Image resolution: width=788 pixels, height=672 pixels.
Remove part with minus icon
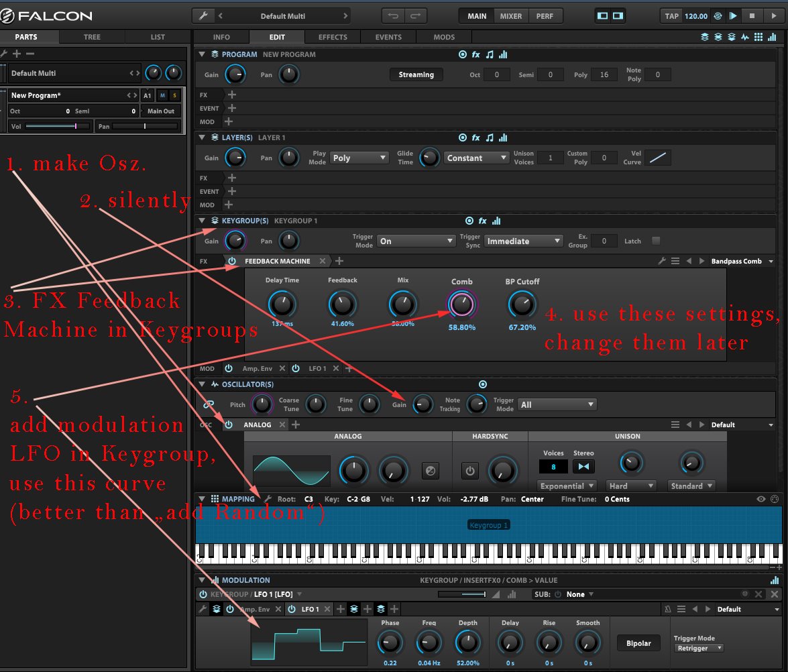[30, 54]
